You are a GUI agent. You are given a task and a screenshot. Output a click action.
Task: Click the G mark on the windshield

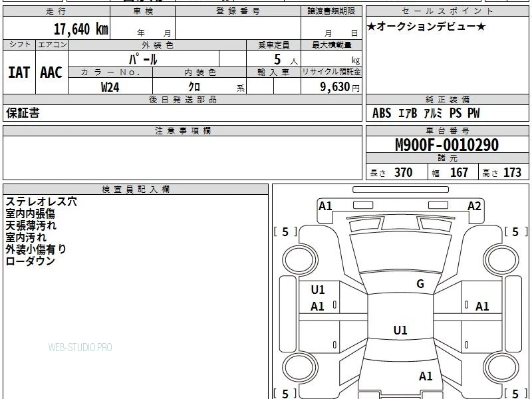point(420,284)
